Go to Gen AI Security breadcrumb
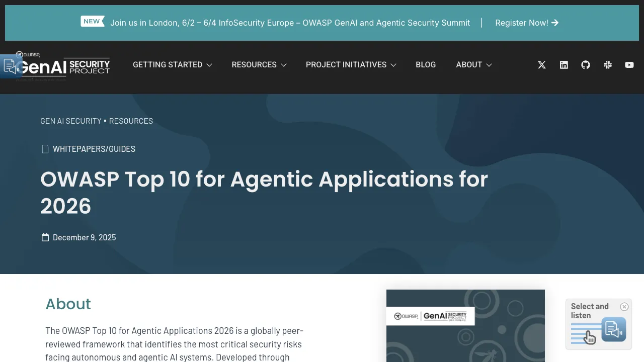644x362 pixels. pyautogui.click(x=71, y=121)
